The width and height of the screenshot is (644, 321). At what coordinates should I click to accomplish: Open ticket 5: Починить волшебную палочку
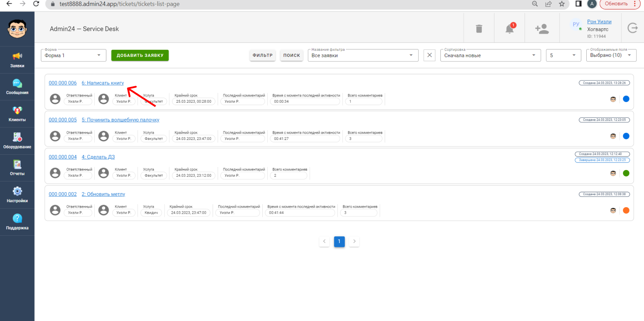(x=120, y=120)
